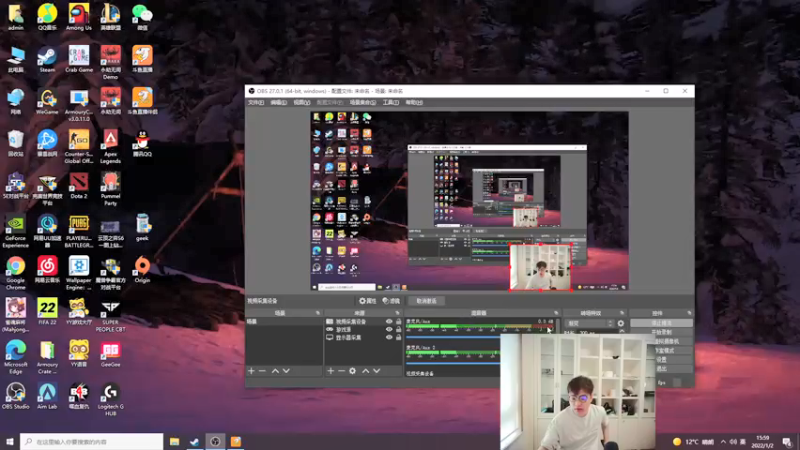Move the source down with the arrow icon
The height and width of the screenshot is (450, 800).
(x=377, y=371)
